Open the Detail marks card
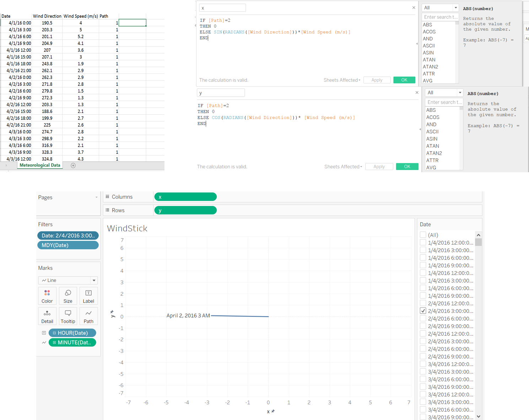This screenshot has width=529, height=420. coord(47,316)
